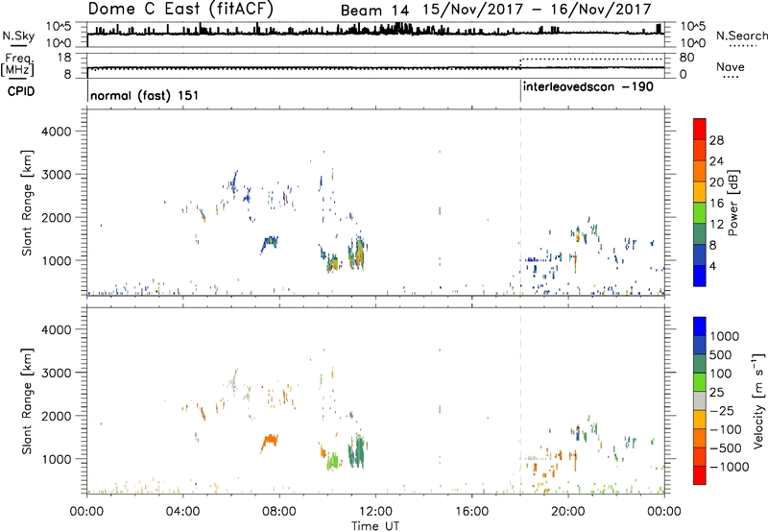Click the orange echo near 07:40 in velocity panel
The image size is (768, 532).
(x=270, y=442)
